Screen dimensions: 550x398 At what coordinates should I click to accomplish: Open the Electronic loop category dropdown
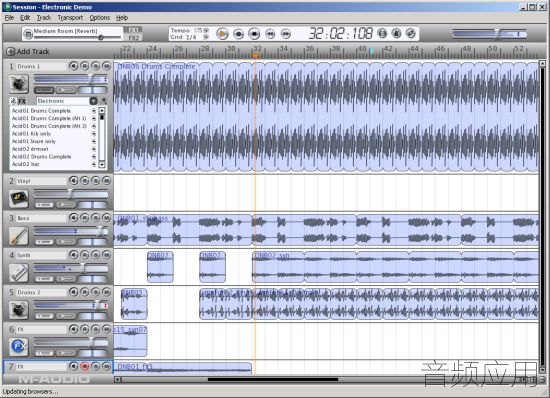click(93, 101)
